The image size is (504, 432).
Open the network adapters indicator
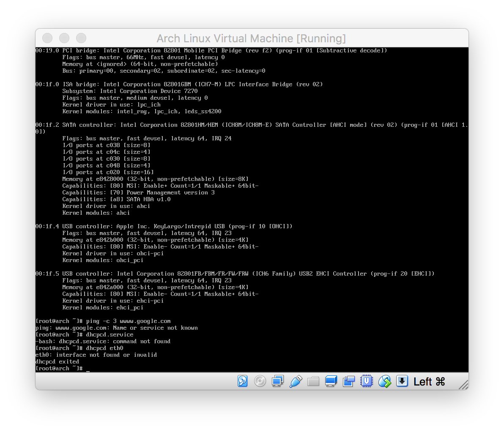(x=278, y=381)
